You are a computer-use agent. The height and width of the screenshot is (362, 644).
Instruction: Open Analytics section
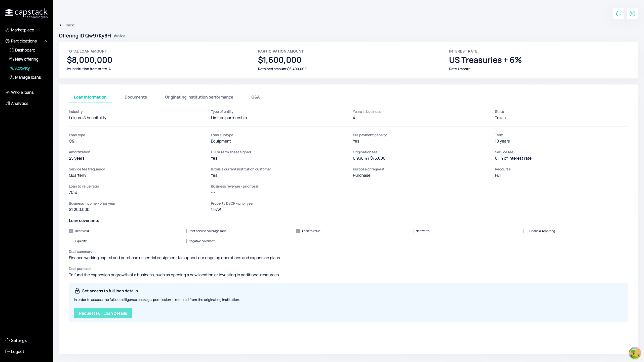[x=20, y=103]
